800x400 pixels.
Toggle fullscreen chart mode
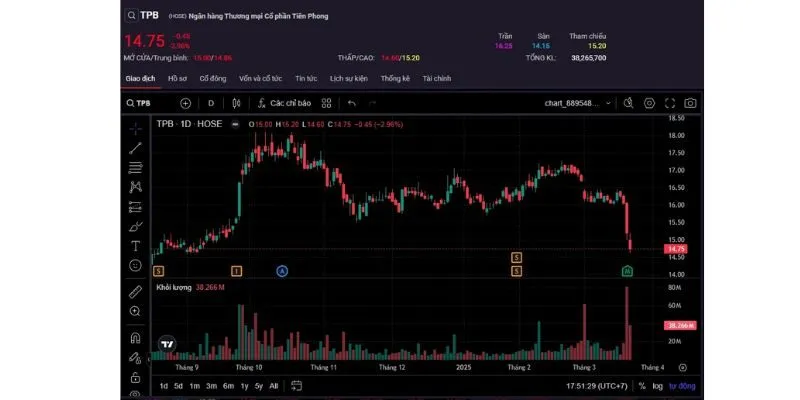(x=670, y=103)
